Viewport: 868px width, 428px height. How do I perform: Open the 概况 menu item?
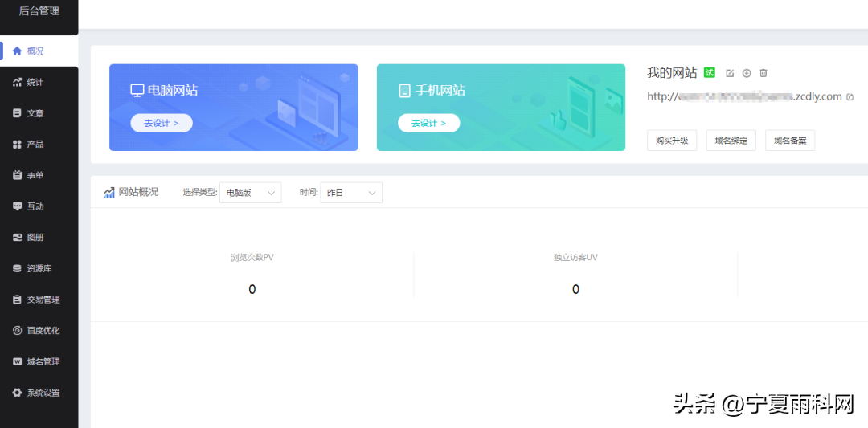click(x=39, y=51)
